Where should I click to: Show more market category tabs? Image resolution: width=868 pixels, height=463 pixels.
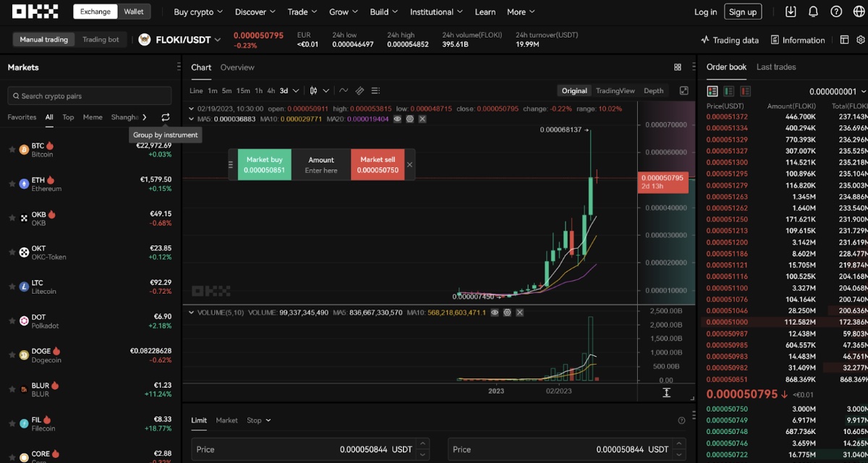click(145, 117)
